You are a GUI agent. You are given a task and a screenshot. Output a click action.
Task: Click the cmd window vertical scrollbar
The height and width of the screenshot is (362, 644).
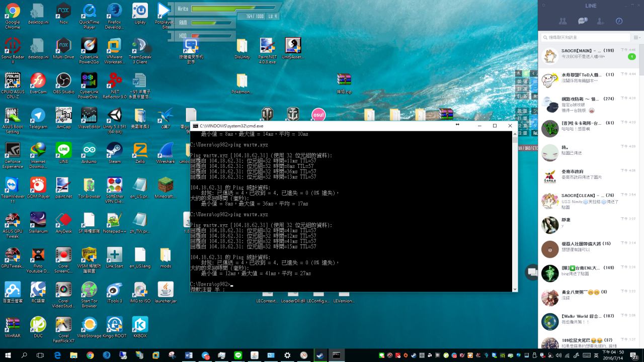point(515,211)
